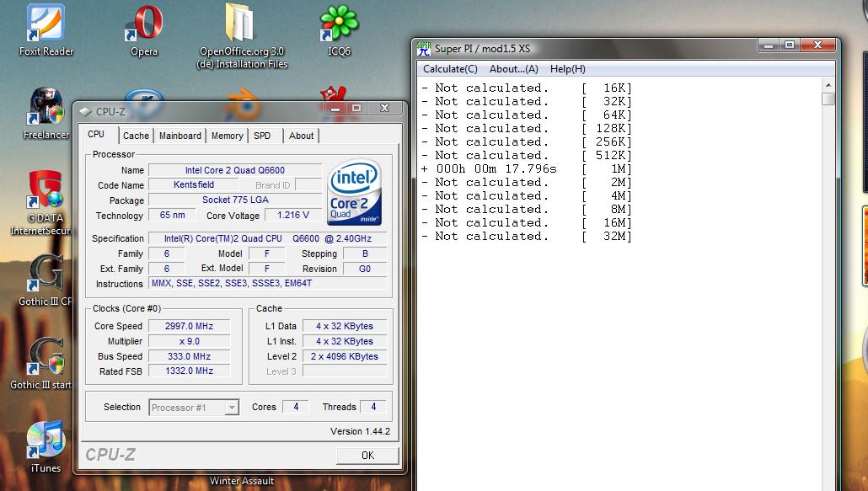The width and height of the screenshot is (868, 491).
Task: Click the Core Speed value 2997.0 MHz
Action: tap(190, 326)
